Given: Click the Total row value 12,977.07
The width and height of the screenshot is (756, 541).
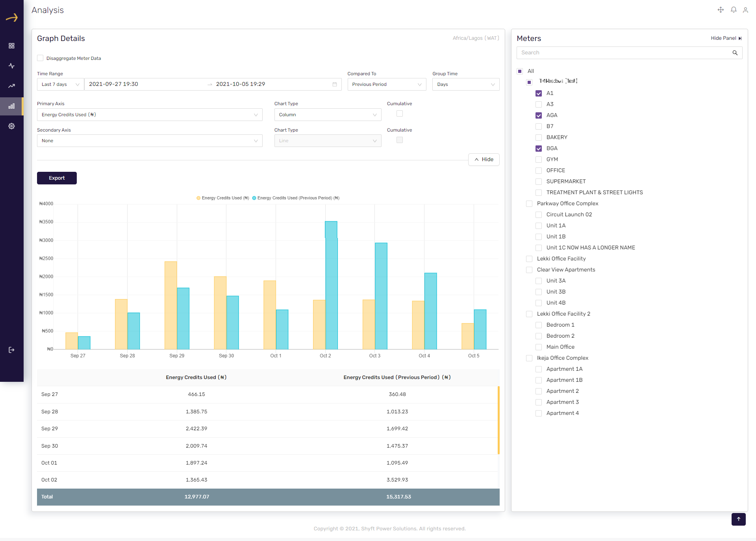Looking at the screenshot, I should point(197,497).
